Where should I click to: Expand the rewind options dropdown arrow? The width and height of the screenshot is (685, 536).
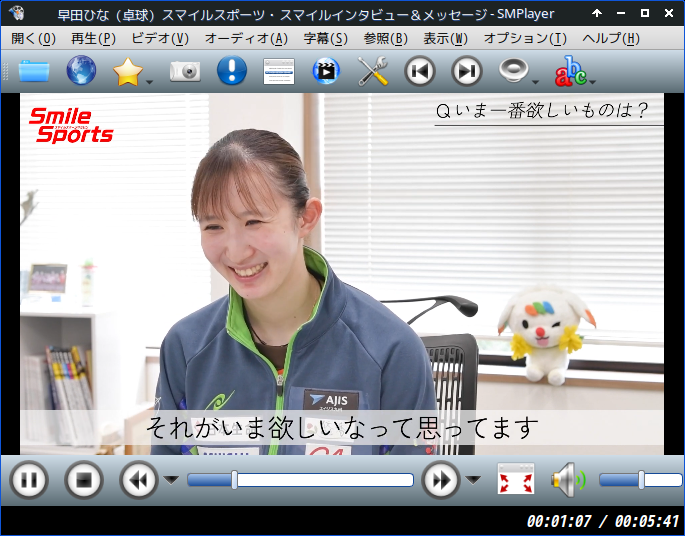[171, 480]
